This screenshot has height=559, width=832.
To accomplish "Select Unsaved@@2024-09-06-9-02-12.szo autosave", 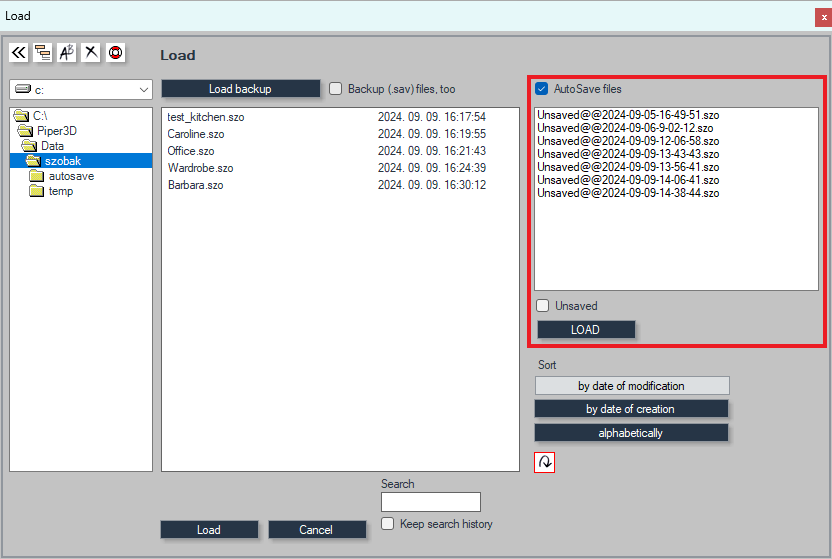I will pos(625,128).
